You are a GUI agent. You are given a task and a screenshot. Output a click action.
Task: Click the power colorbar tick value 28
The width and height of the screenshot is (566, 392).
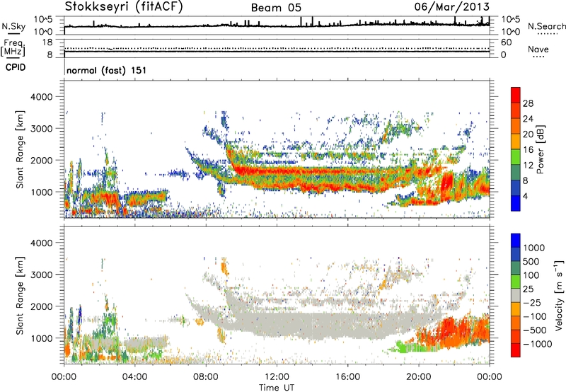(528, 103)
